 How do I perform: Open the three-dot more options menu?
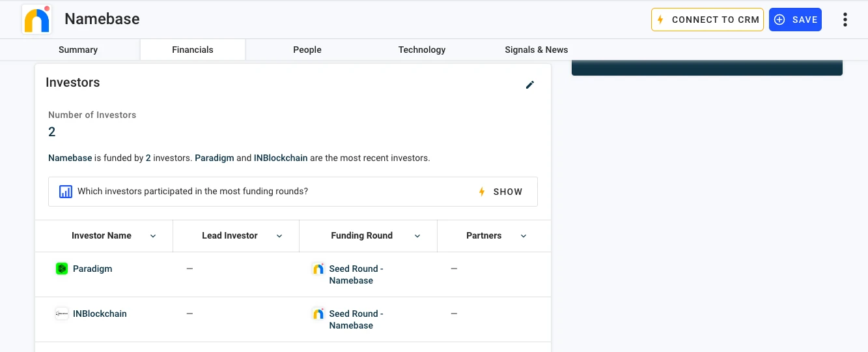(x=845, y=20)
